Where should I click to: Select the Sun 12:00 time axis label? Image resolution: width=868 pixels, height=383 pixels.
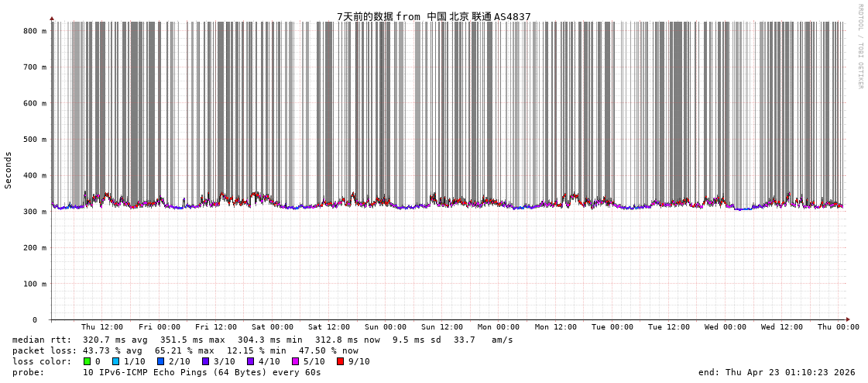[442, 327]
